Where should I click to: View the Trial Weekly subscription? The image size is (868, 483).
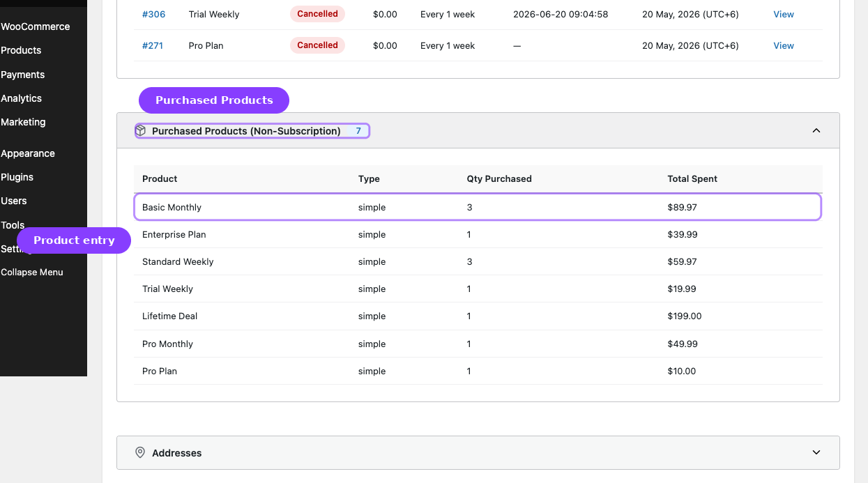tap(784, 14)
